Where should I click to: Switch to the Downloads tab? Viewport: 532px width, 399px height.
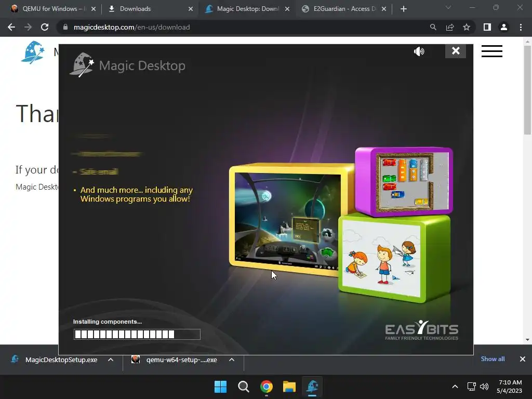coord(149,9)
